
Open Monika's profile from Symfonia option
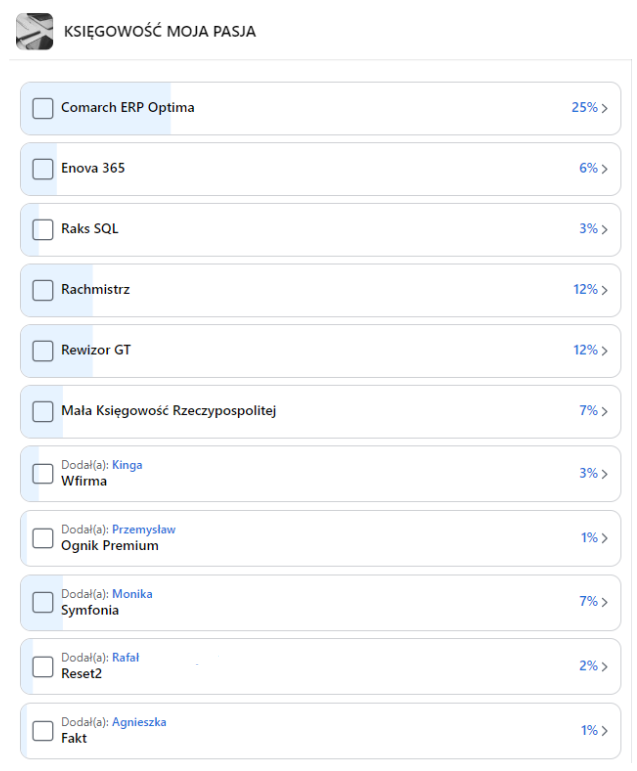(x=132, y=593)
